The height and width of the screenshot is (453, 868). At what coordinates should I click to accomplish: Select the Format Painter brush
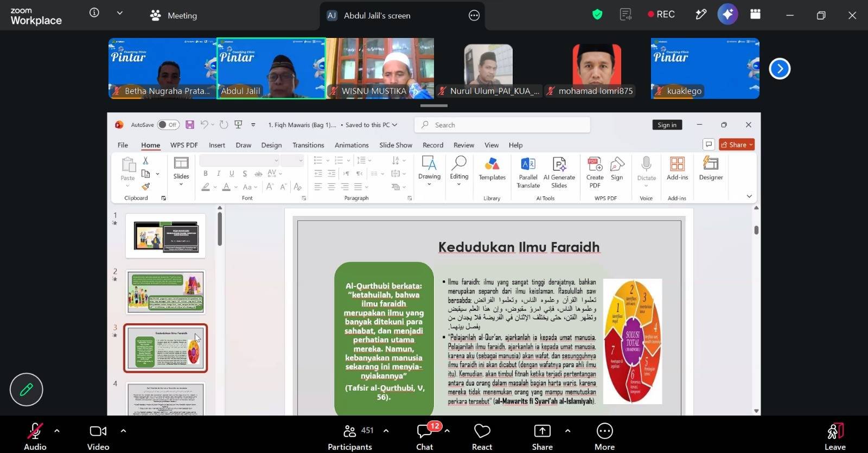click(145, 187)
